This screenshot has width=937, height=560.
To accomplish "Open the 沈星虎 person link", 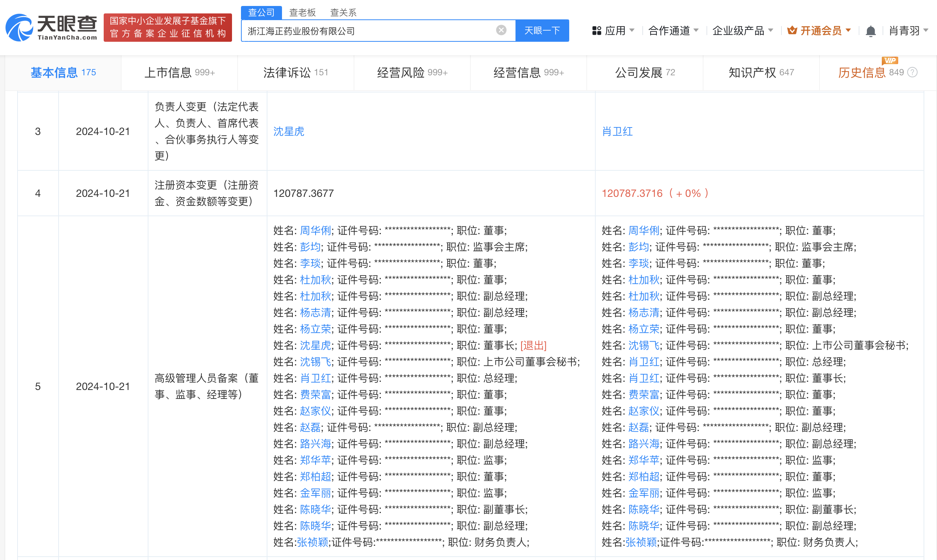I will (289, 131).
